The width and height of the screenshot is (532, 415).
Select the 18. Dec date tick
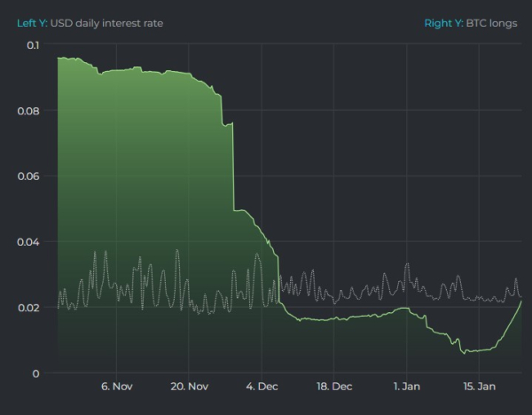click(x=333, y=387)
